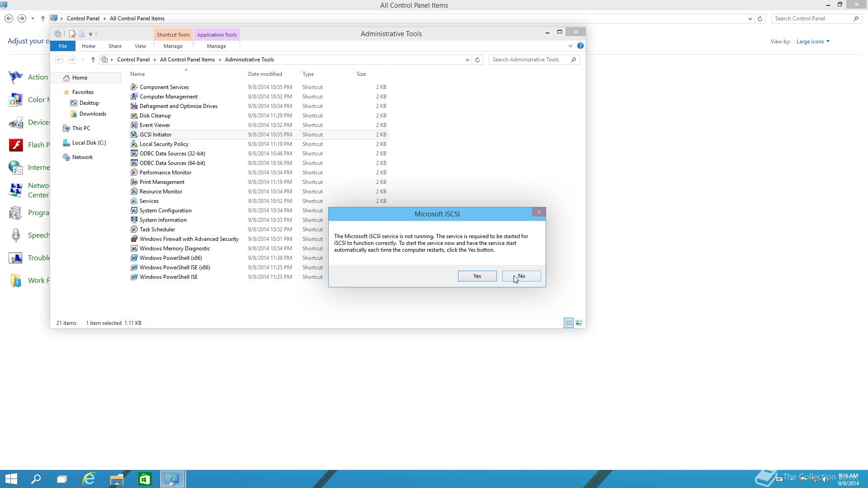Click No in Microsoft iSCSI dialog
This screenshot has height=488, width=868.
click(521, 276)
